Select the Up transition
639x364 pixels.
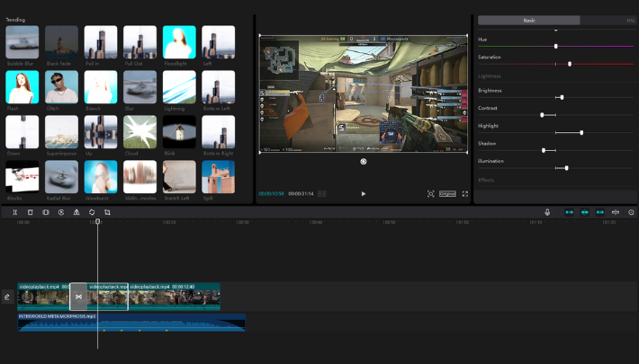pyautogui.click(x=101, y=132)
